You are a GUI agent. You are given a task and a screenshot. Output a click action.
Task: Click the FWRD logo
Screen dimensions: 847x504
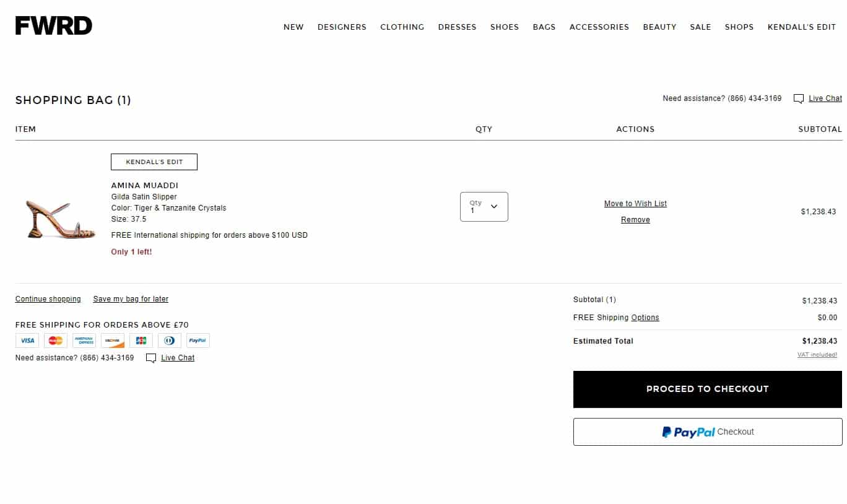click(53, 25)
